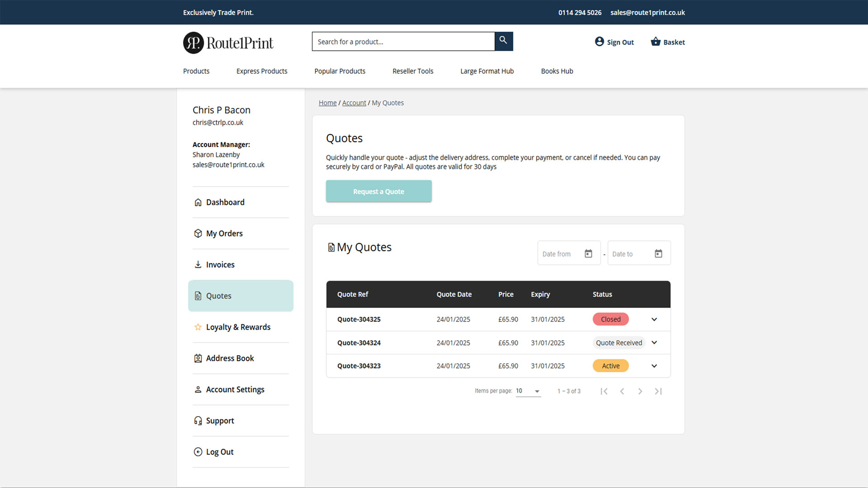Open the Products menu
The height and width of the screenshot is (488, 868).
pos(196,71)
